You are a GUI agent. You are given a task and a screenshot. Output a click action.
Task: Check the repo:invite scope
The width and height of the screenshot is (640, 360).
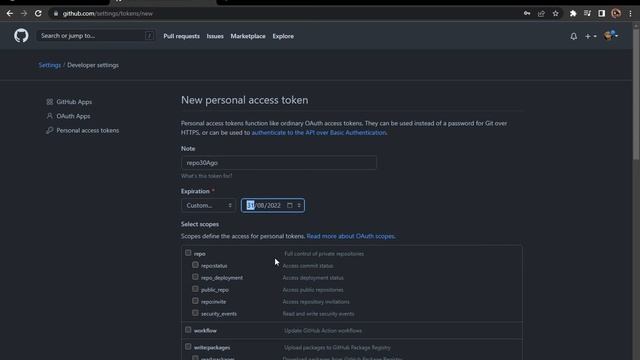(195, 301)
